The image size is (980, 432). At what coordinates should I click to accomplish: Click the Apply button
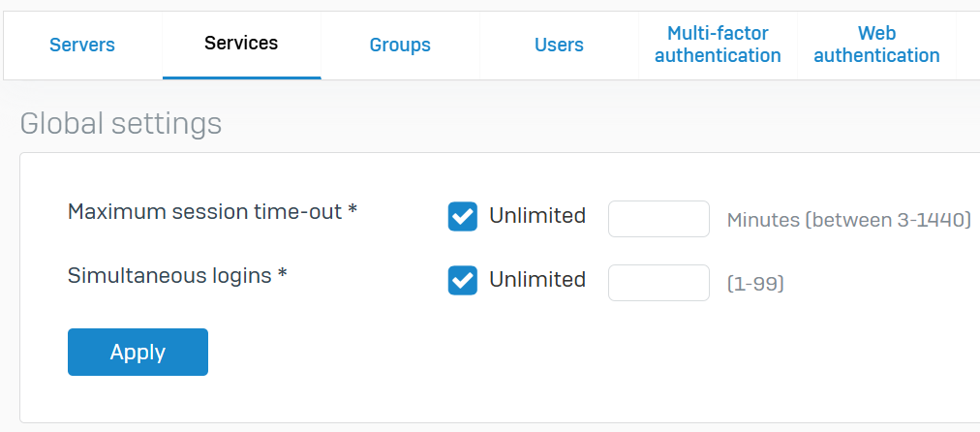138,352
